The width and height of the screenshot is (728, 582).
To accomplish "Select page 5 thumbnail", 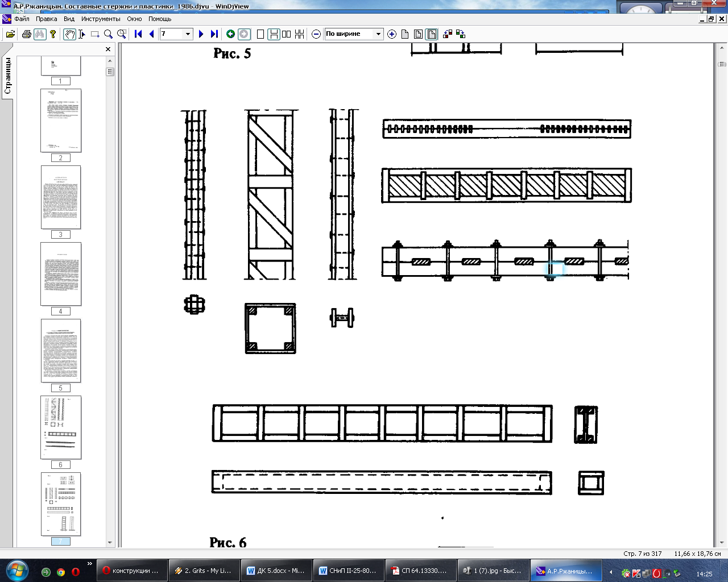I will pyautogui.click(x=61, y=351).
